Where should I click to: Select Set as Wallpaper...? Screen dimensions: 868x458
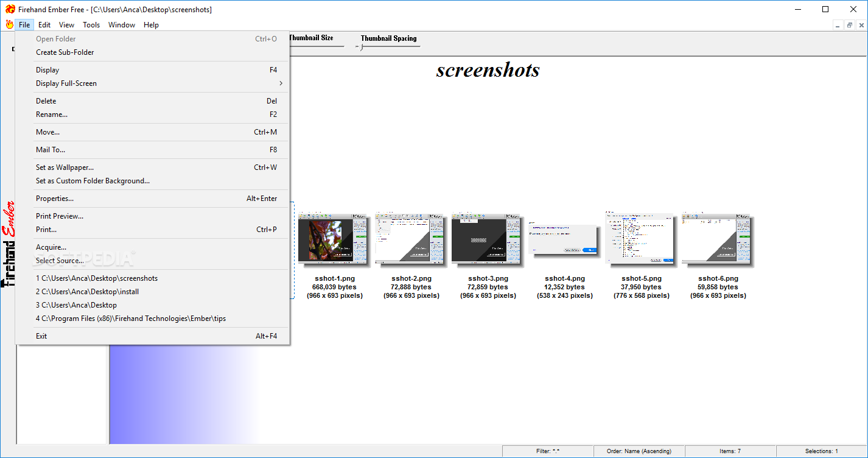coord(152,167)
